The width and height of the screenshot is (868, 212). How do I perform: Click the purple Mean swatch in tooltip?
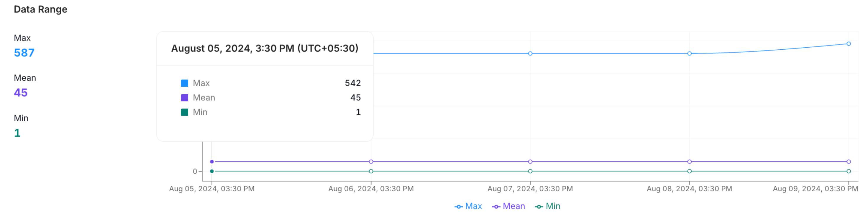[185, 98]
